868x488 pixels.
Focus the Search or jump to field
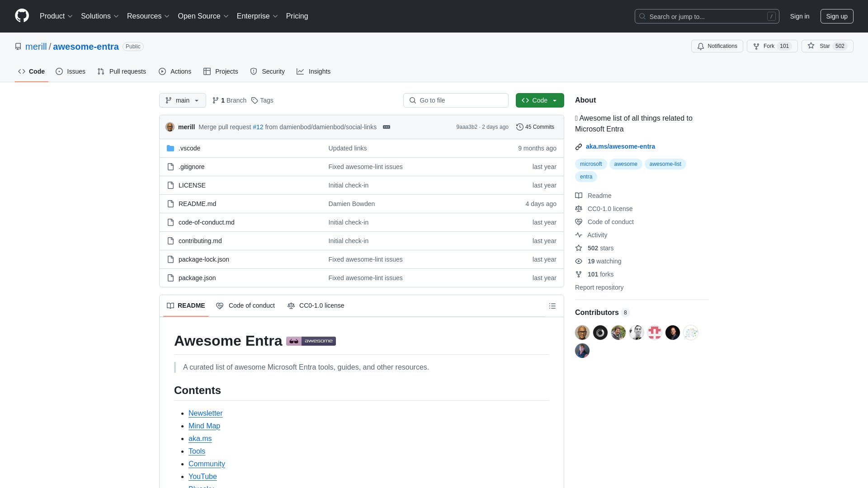(x=707, y=16)
